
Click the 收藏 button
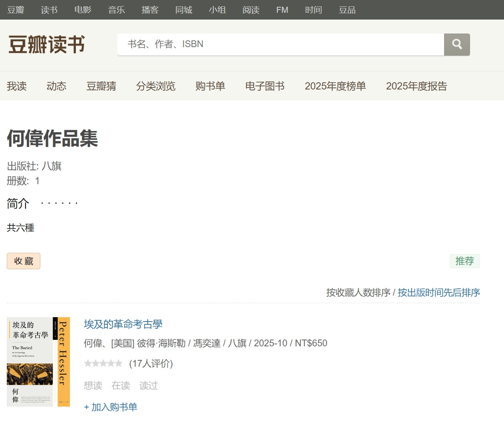click(24, 261)
